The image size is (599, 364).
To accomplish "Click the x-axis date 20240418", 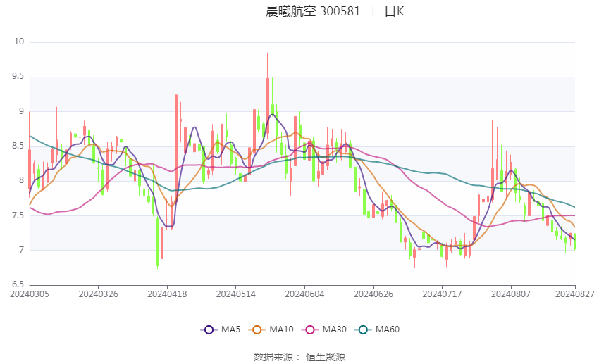I will [167, 294].
